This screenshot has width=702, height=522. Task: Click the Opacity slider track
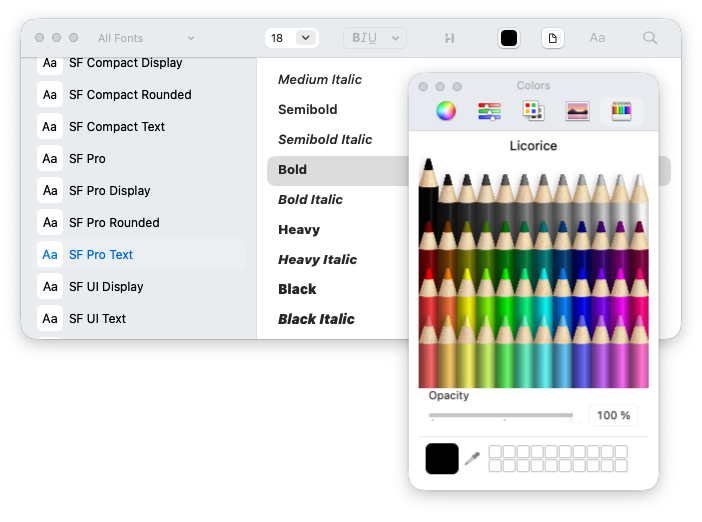(501, 415)
